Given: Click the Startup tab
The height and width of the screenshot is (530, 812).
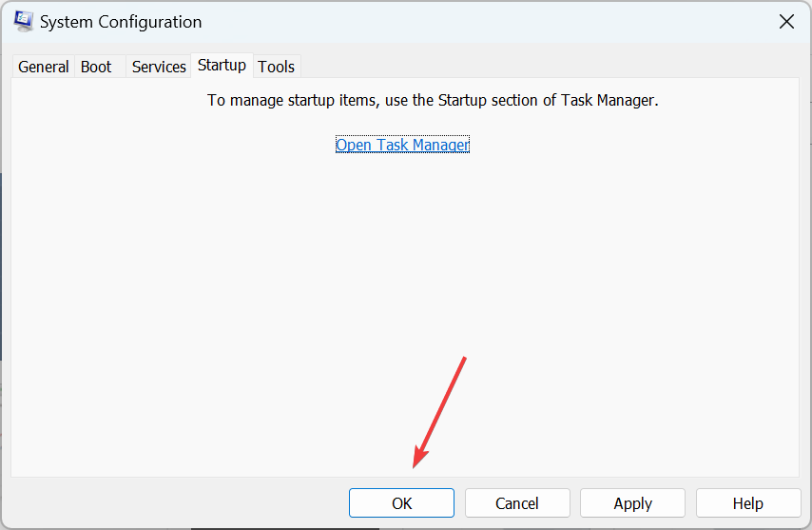Looking at the screenshot, I should [x=222, y=66].
